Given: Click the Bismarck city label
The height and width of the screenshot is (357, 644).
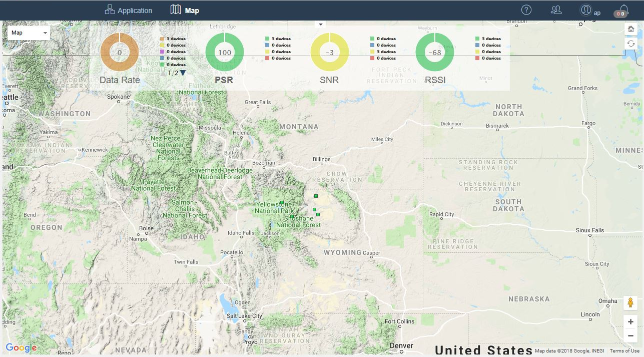Looking at the screenshot, I should point(497,126).
